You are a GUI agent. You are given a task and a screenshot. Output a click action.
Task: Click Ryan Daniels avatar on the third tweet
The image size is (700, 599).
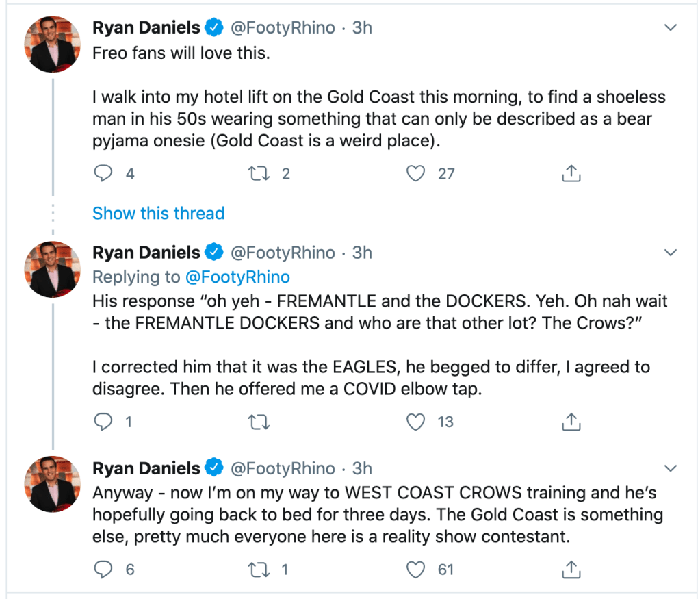click(x=52, y=484)
